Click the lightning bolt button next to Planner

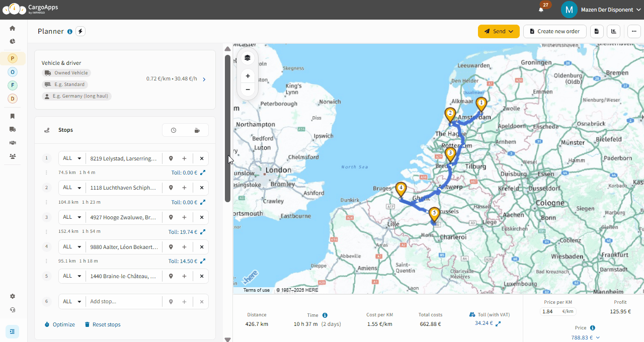80,31
